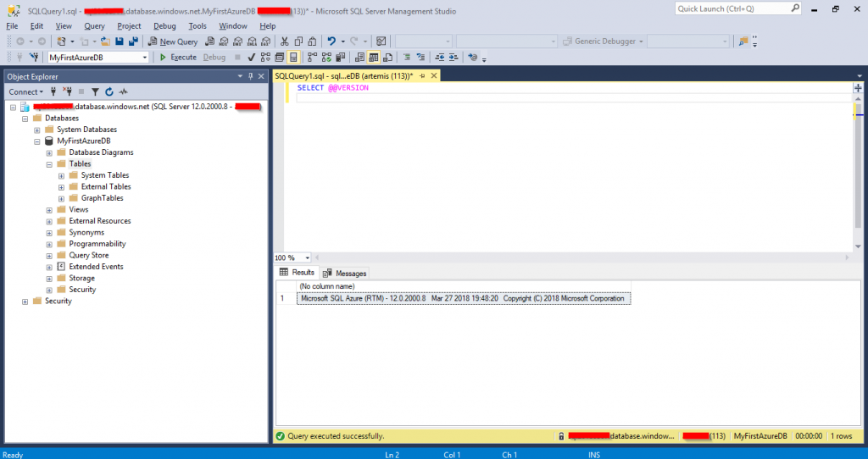Click the Analysis Services XMLA Query icon
Screen dimensions: 868x459
(x=252, y=41)
